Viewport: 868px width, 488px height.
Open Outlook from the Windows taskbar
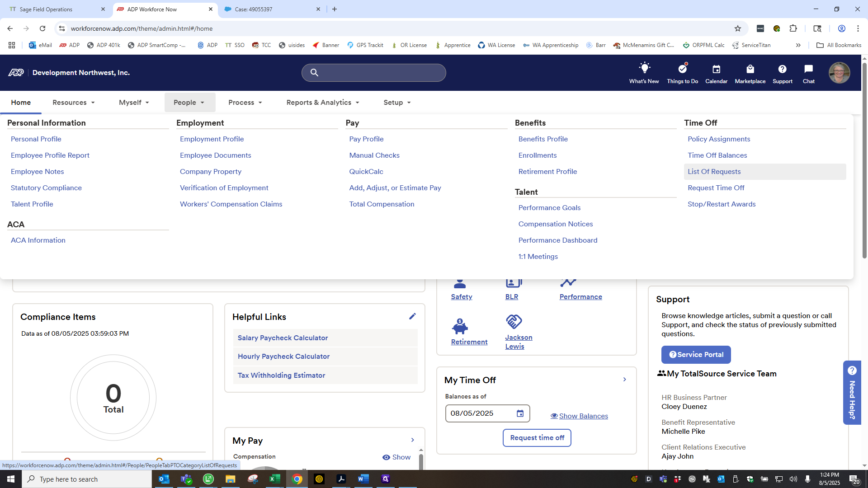[x=164, y=479]
